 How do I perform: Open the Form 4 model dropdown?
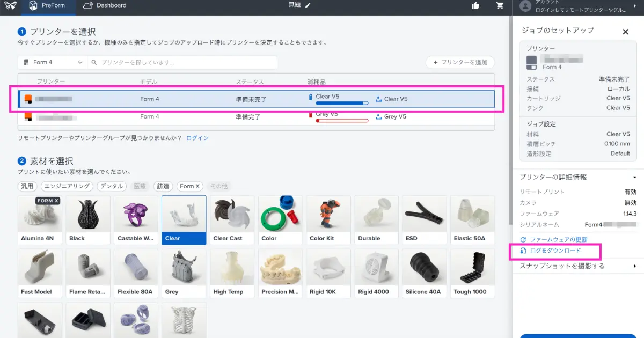pos(53,62)
